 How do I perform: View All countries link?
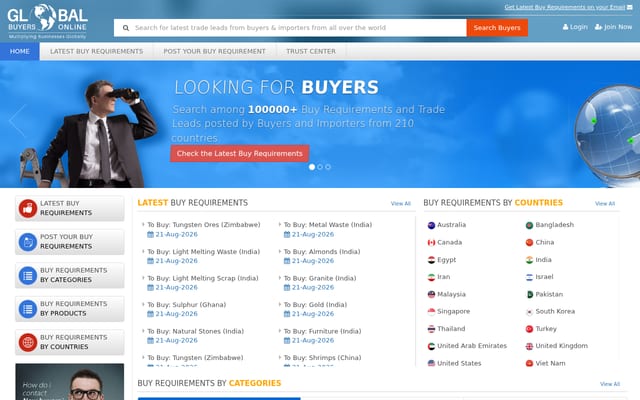[x=605, y=203]
